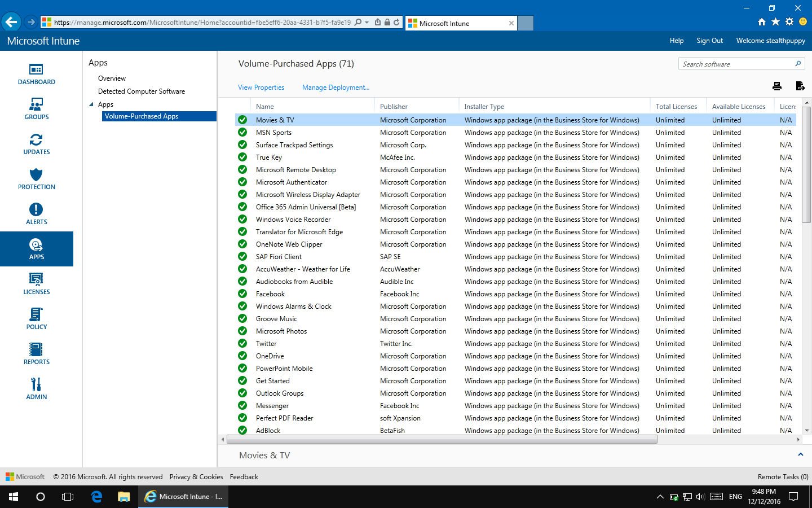The image size is (812, 508).
Task: Click the search magnifier in Search software box
Action: [x=798, y=64]
